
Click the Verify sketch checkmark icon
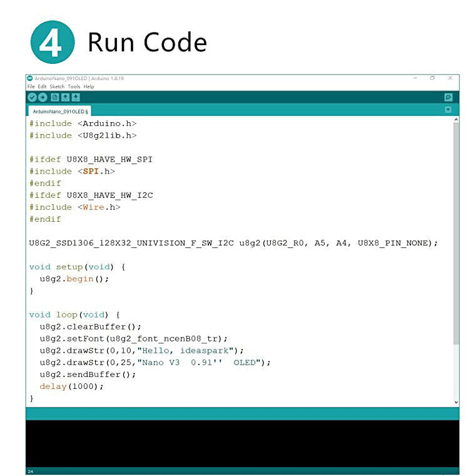32,97
